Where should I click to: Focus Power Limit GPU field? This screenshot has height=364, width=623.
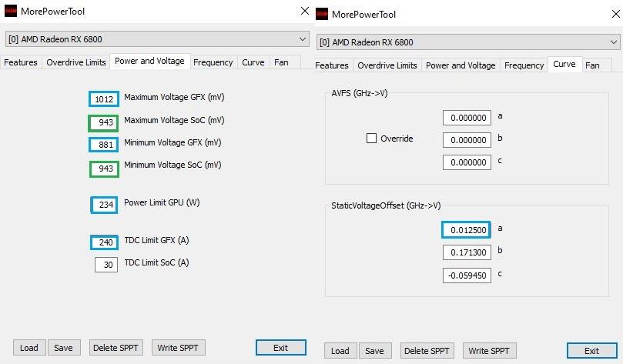[x=104, y=205]
